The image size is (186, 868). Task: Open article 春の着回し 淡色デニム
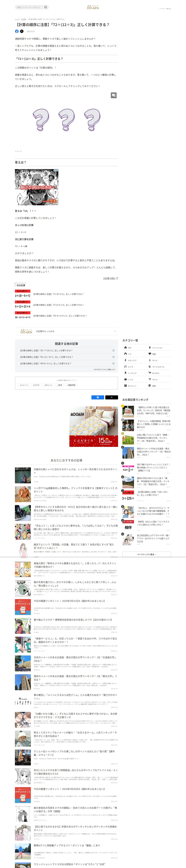pyautogui.click(x=66, y=701)
